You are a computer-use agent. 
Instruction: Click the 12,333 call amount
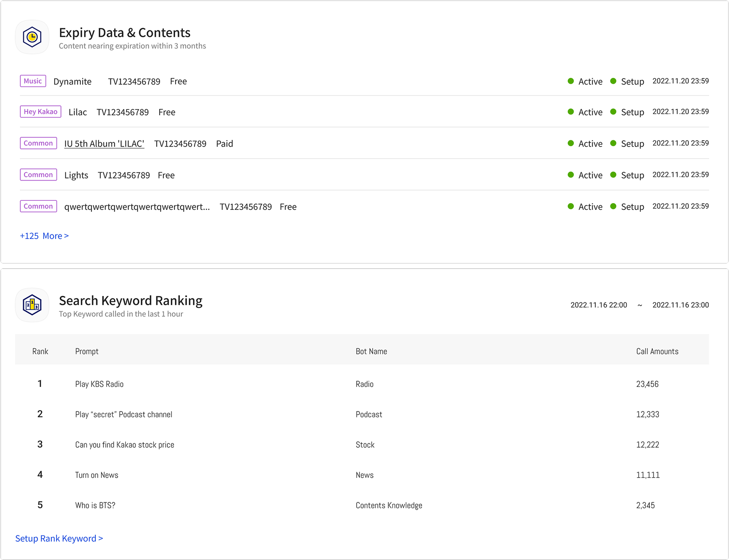(x=648, y=414)
